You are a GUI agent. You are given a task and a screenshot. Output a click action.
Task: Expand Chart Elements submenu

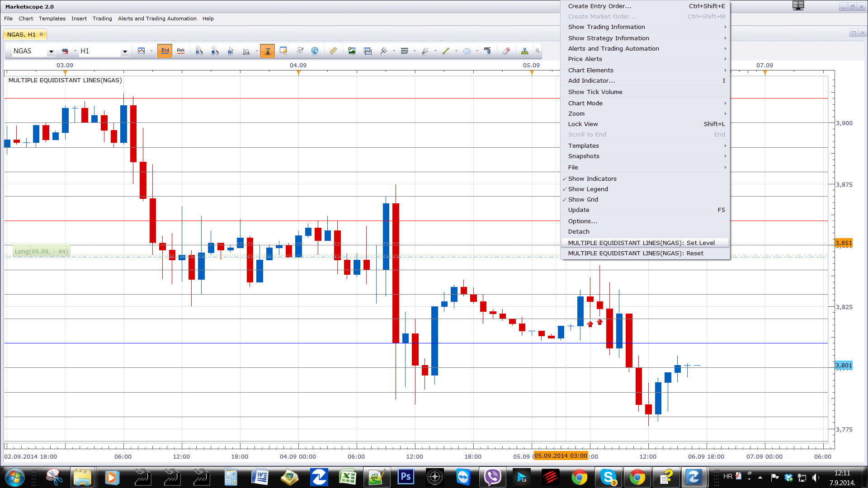click(645, 70)
